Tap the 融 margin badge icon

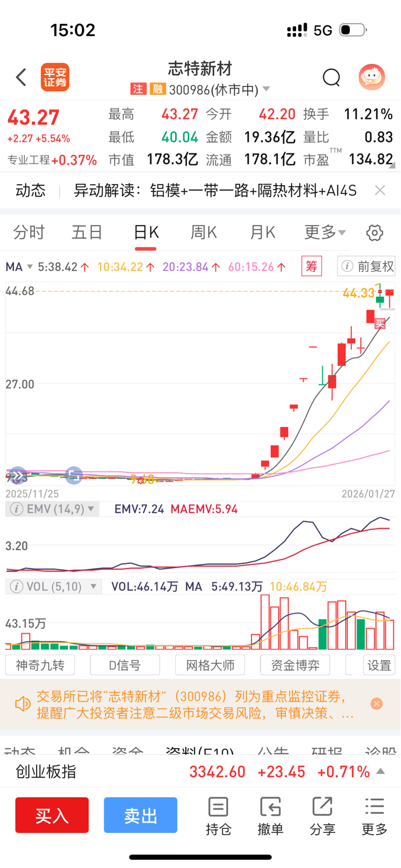click(157, 89)
